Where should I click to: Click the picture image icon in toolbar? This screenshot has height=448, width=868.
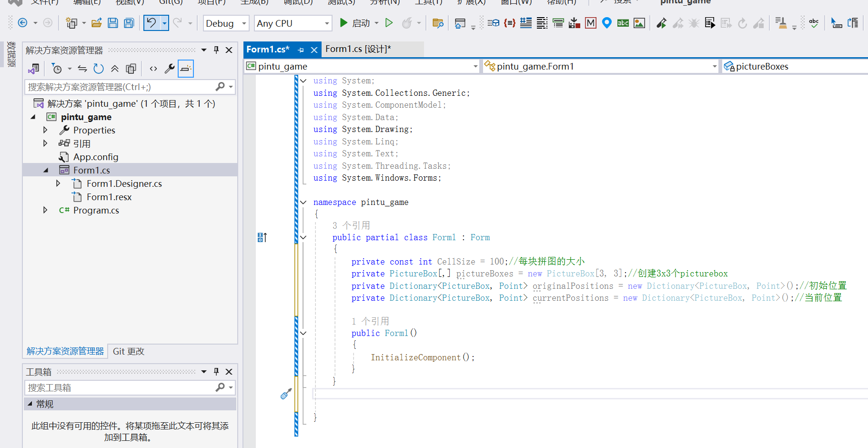pos(639,23)
